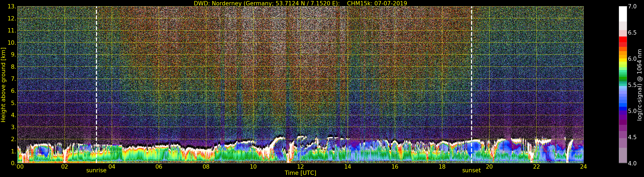Image resolution: width=644 pixels, height=177 pixels.
Task: Click the '16' tick on the time axis
Action: [x=395, y=167]
